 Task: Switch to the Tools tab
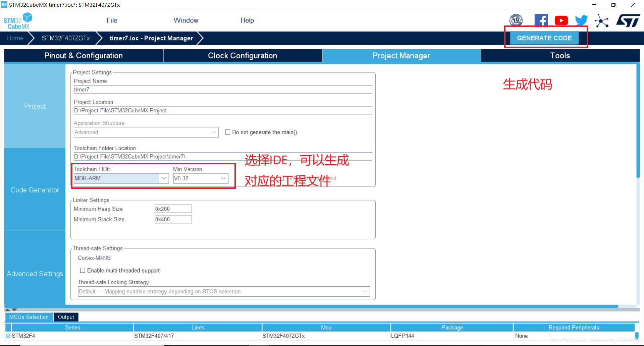point(560,56)
